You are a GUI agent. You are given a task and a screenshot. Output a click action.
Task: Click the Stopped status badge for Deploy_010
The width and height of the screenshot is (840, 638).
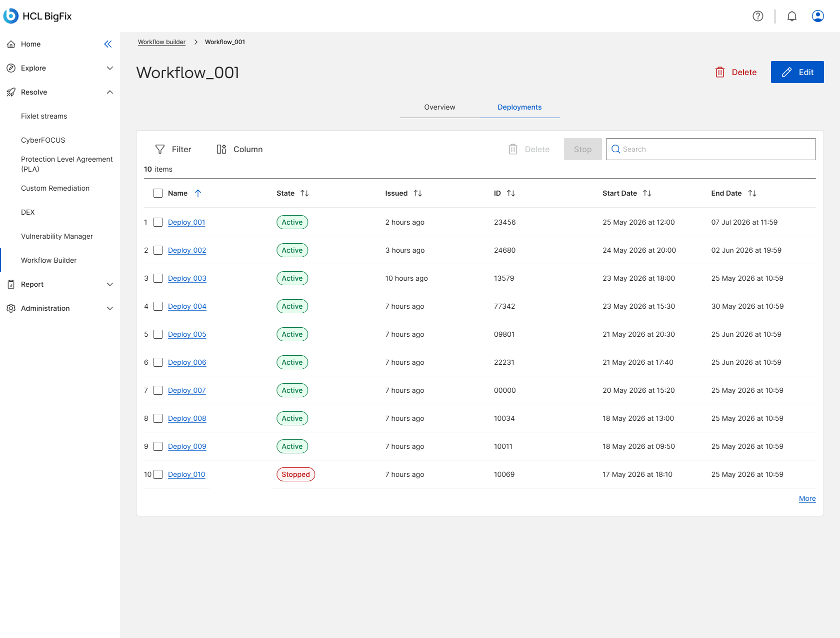(x=296, y=474)
